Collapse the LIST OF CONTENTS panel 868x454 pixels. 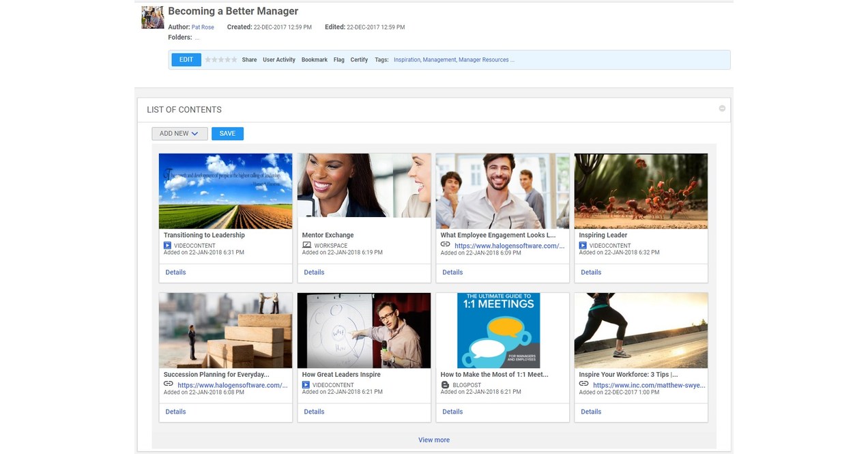722,108
